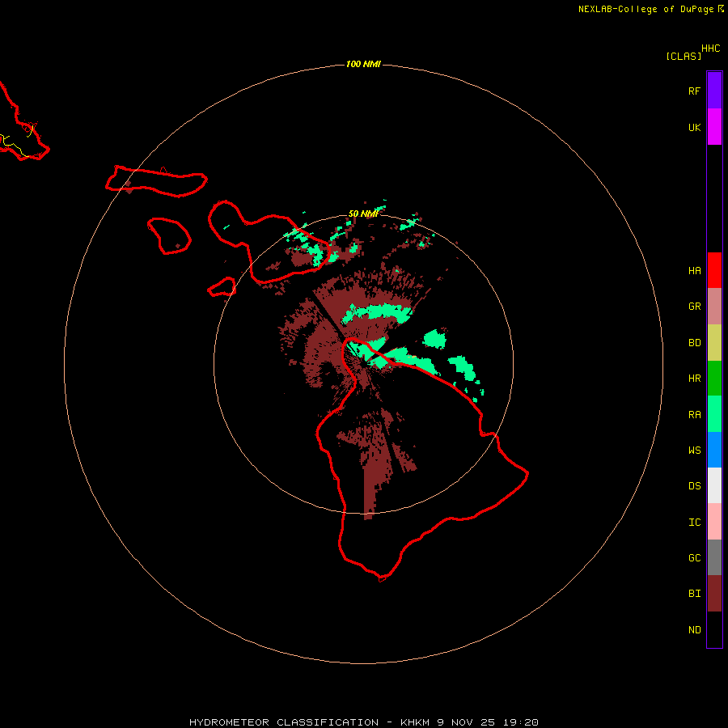Viewport: 728px width, 728px height.
Task: Click the ND legend label
Action: (694, 630)
